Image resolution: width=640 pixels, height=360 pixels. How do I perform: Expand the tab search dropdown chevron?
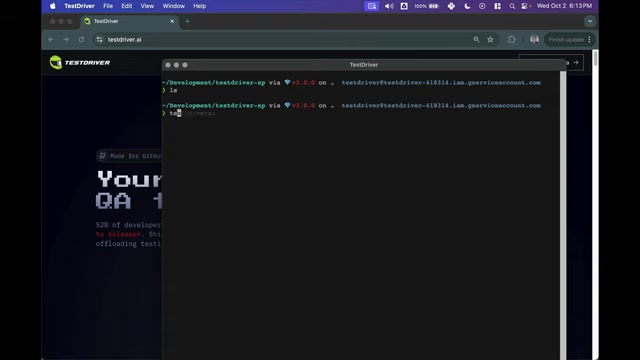(x=590, y=21)
